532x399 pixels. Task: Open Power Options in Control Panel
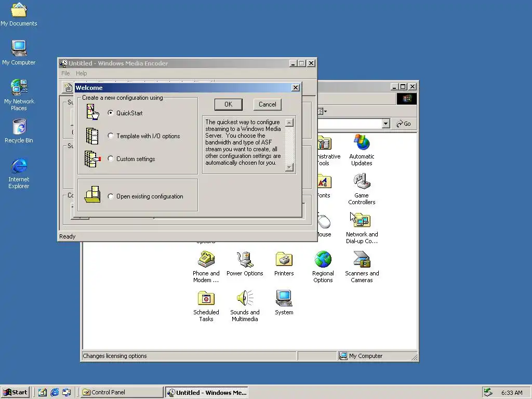(245, 264)
